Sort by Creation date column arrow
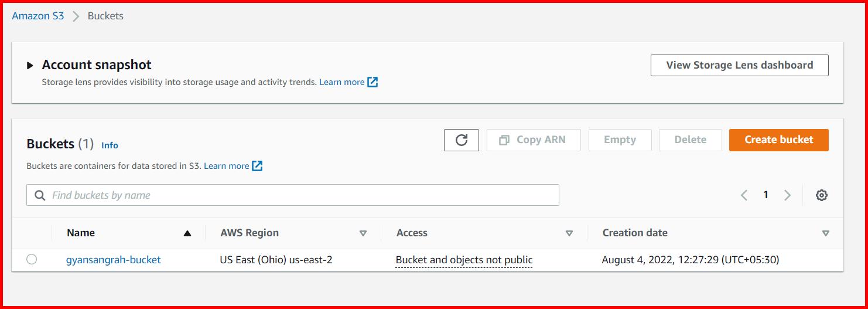The width and height of the screenshot is (868, 309). click(x=826, y=233)
